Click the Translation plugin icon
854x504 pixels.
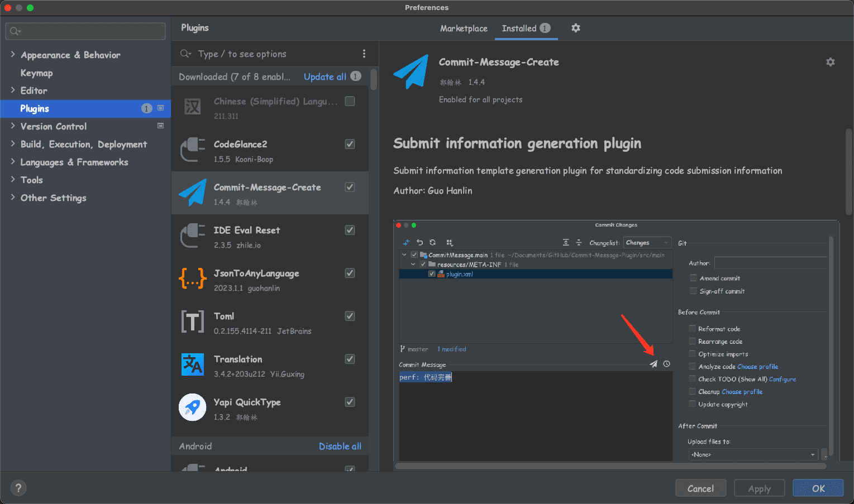coord(193,364)
